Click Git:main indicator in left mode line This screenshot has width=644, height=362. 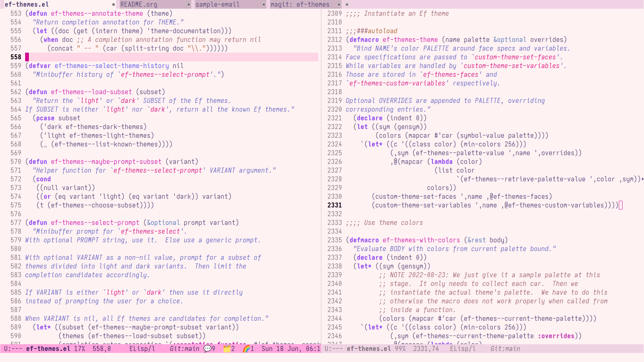coord(184,349)
